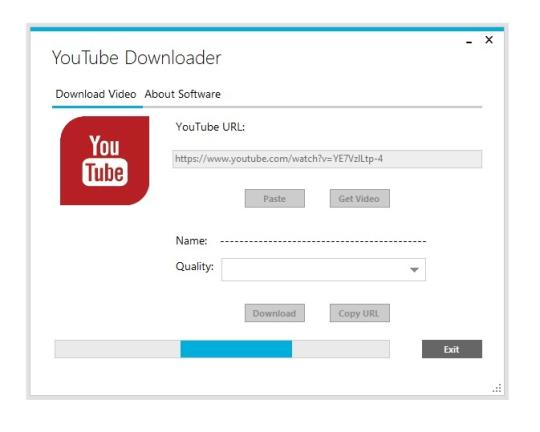Image resolution: width=540 pixels, height=432 pixels.
Task: Click the YouTube URL input field
Action: (327, 159)
